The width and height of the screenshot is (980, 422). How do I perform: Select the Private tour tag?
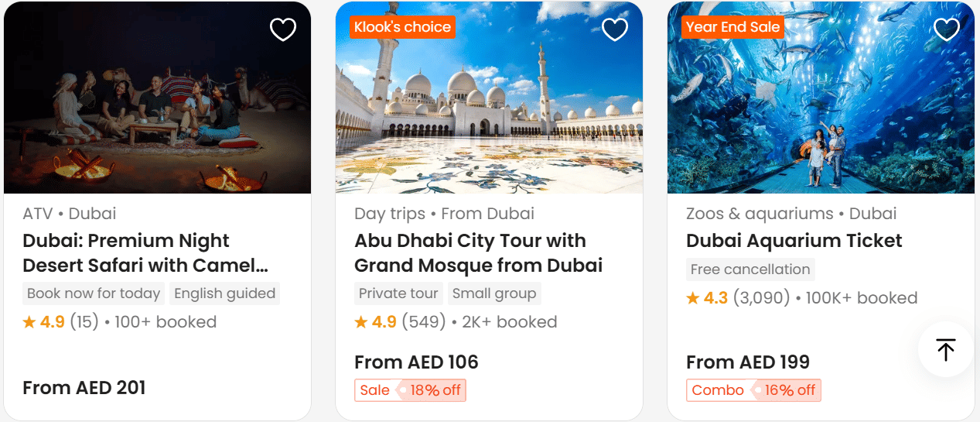pyautogui.click(x=398, y=293)
